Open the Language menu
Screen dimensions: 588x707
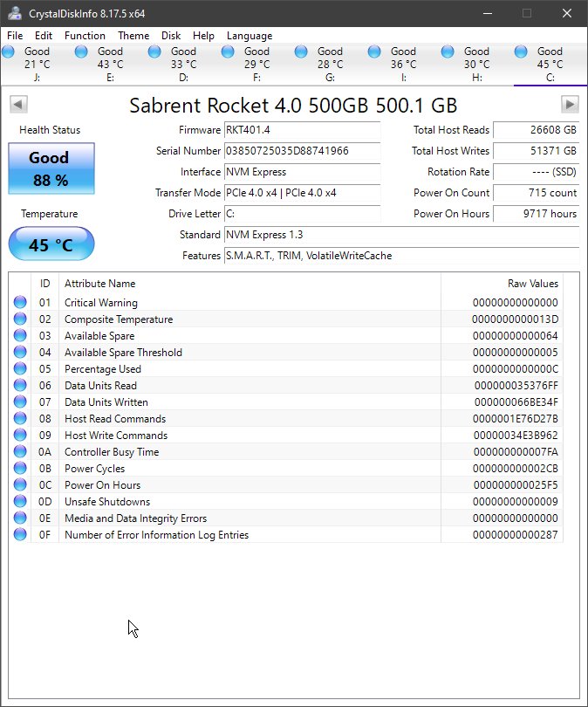250,36
